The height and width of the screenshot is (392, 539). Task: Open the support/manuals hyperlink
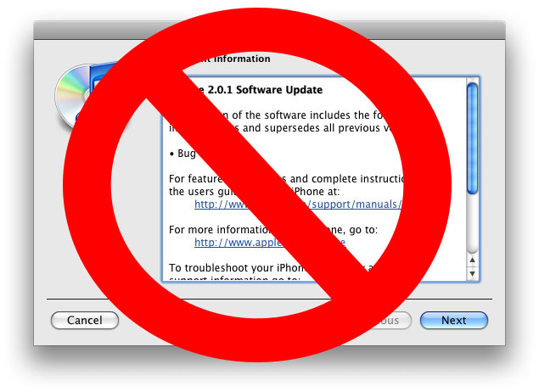(356, 204)
